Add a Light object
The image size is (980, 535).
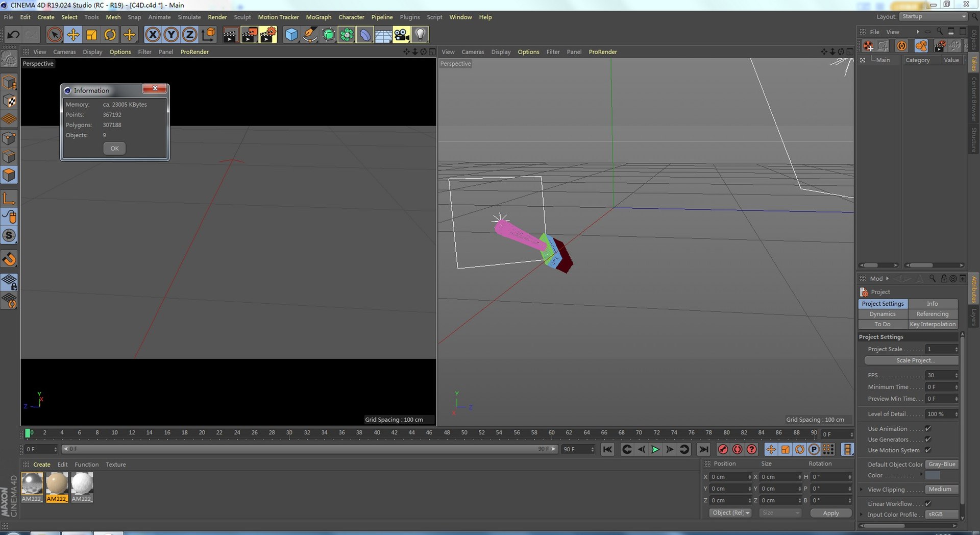420,35
